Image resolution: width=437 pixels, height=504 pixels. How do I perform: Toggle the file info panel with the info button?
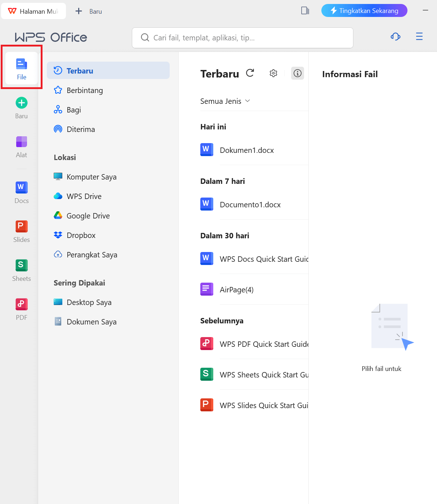[297, 73]
